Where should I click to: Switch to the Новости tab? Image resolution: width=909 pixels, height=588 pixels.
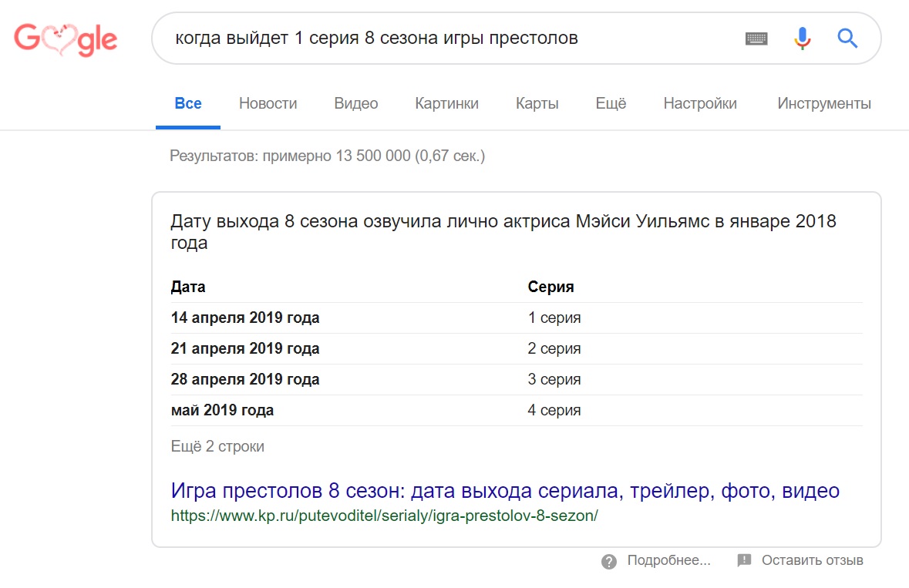point(268,104)
